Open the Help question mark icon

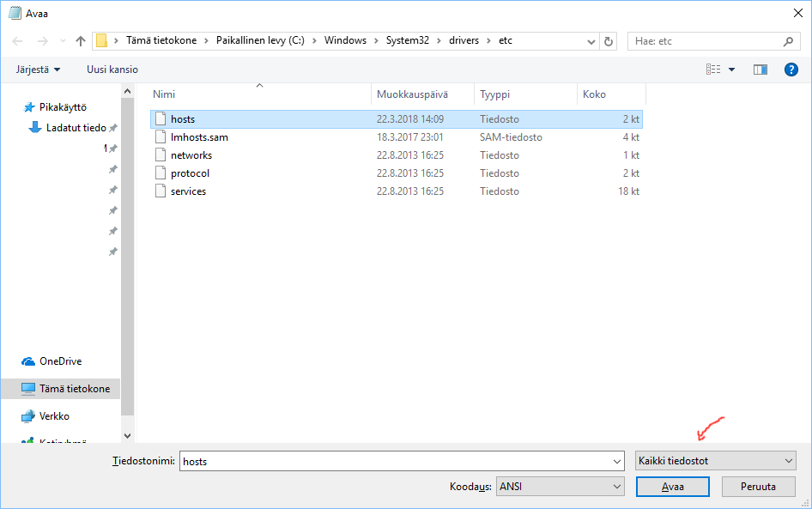[791, 70]
